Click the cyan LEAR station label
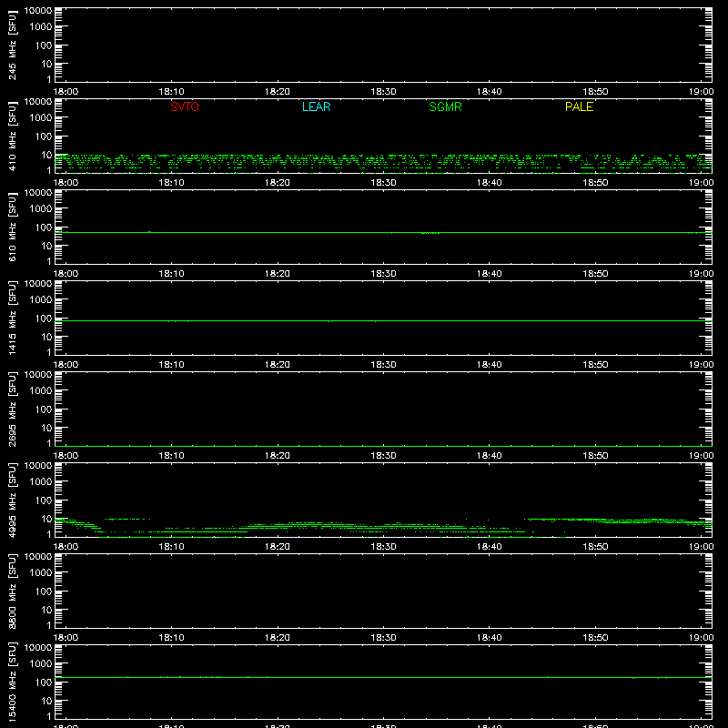The width and height of the screenshot is (728, 728). coord(316,106)
